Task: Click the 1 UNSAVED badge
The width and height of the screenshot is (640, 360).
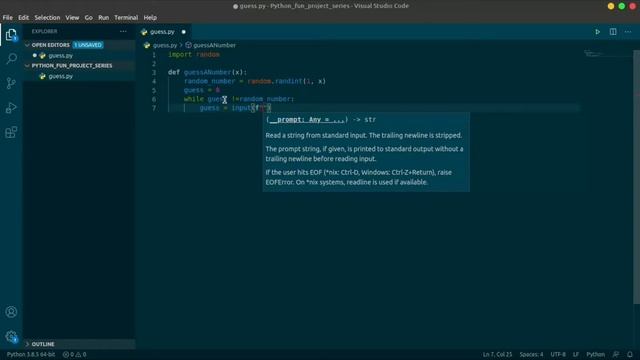Action: click(88, 45)
